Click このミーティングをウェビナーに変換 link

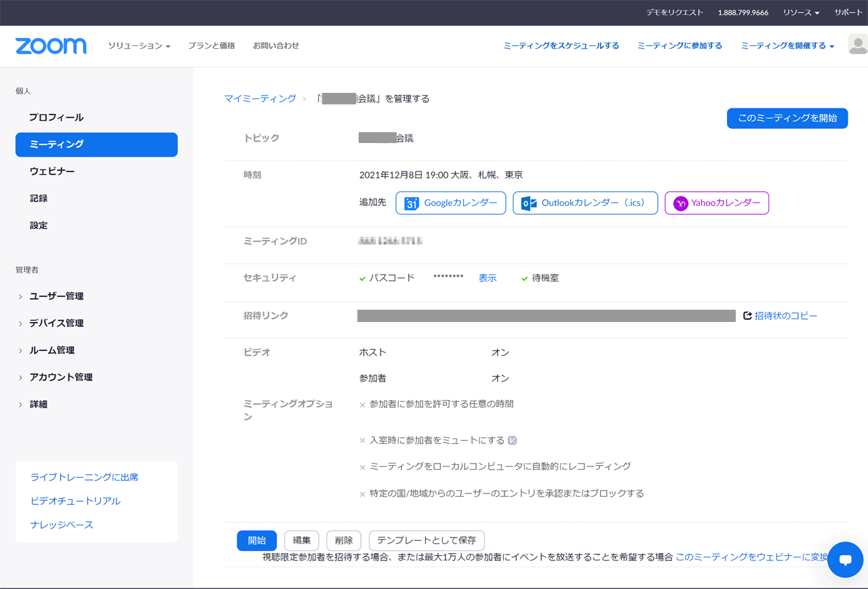click(x=752, y=557)
